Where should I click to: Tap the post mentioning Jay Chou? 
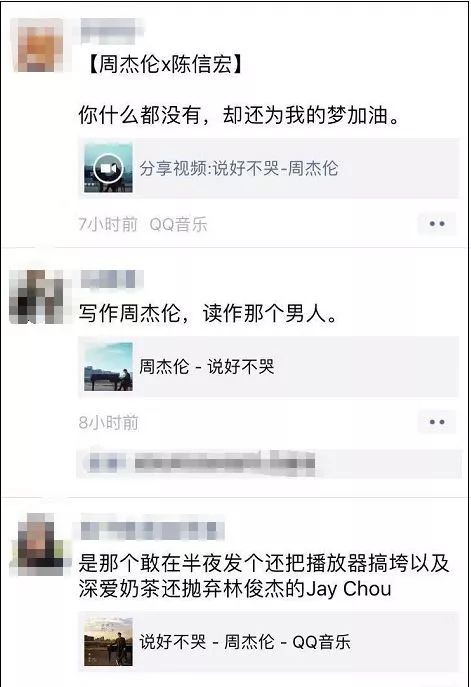click(x=264, y=576)
